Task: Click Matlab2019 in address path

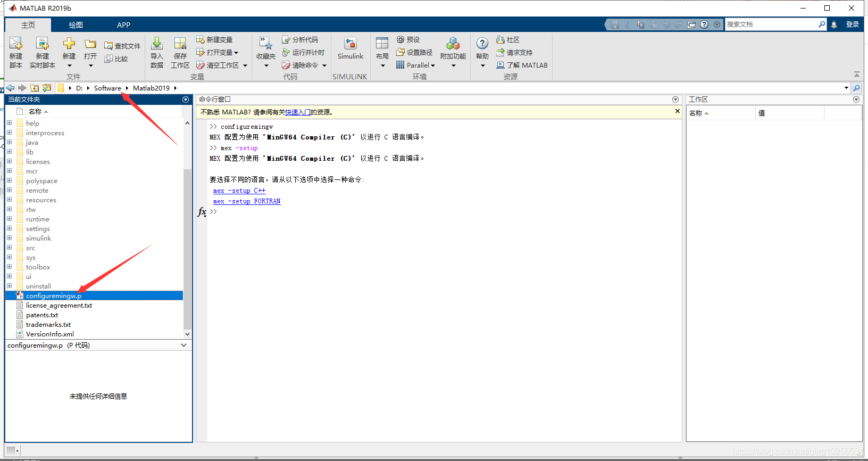Action: [151, 88]
